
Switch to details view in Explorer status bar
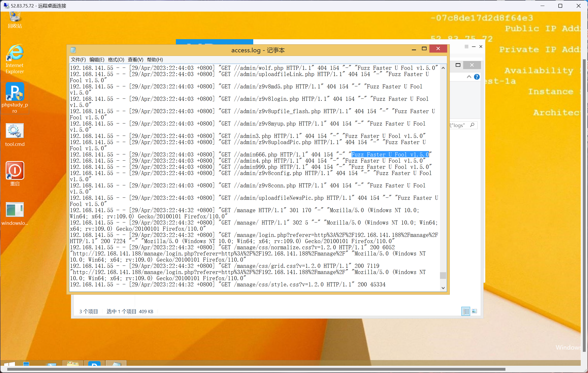(x=466, y=311)
